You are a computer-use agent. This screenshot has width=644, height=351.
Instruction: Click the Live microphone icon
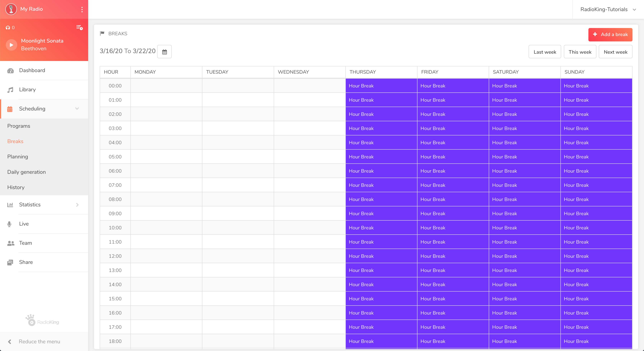pyautogui.click(x=9, y=224)
